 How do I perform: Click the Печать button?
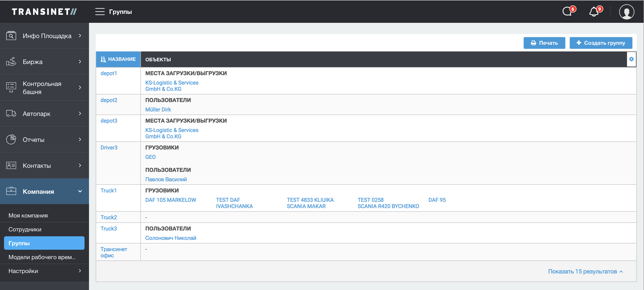click(x=544, y=43)
